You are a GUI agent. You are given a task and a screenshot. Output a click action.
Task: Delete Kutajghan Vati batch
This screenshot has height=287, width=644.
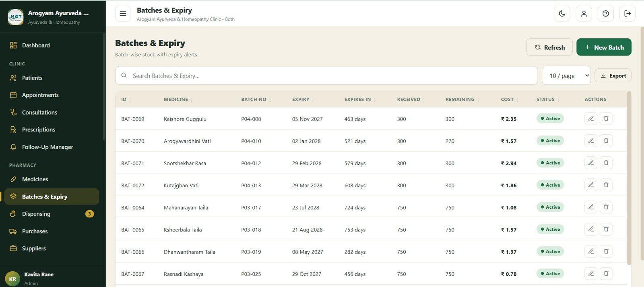tap(606, 185)
